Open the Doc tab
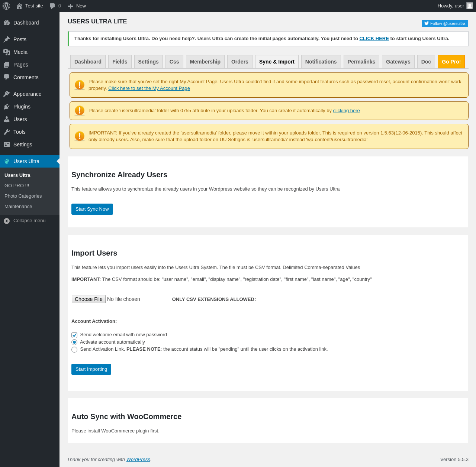 (426, 62)
